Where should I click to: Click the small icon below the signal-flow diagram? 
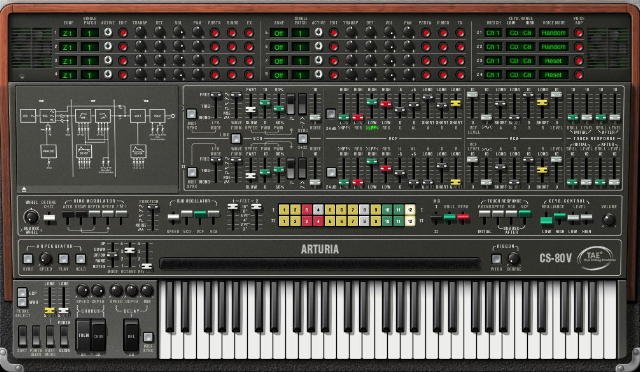coord(24,189)
